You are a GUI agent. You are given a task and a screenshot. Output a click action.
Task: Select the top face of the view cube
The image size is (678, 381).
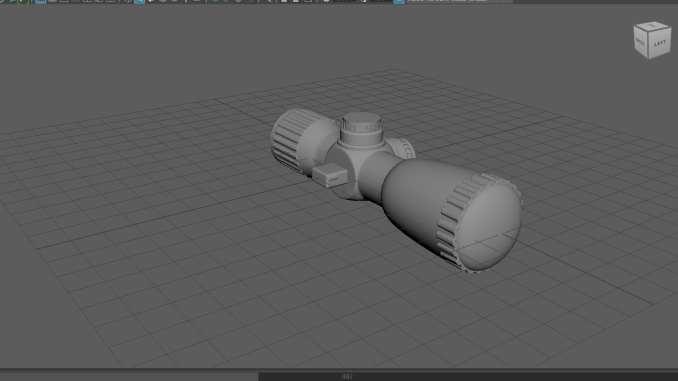pos(652,26)
